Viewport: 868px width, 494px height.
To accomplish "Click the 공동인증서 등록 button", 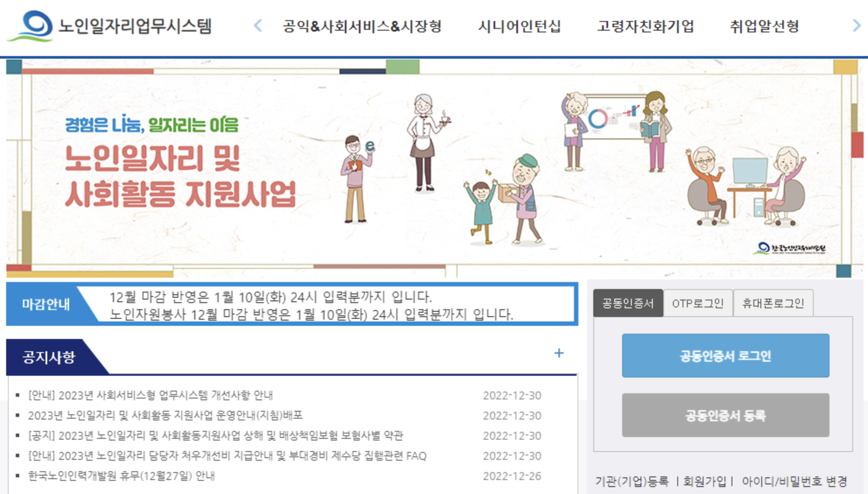I will (x=726, y=415).
